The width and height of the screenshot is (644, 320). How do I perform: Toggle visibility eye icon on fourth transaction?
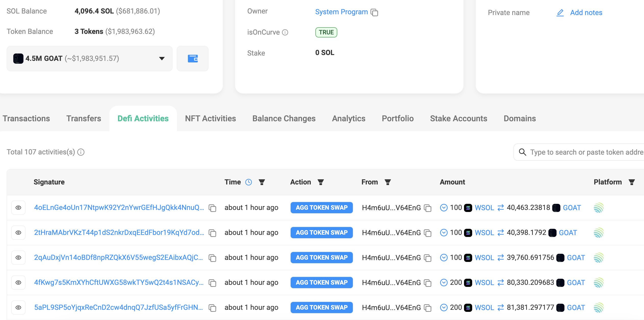coord(18,282)
